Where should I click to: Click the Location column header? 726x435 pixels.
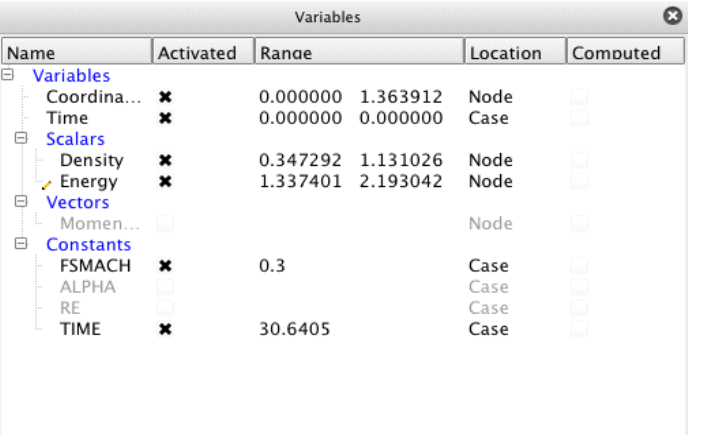click(513, 53)
